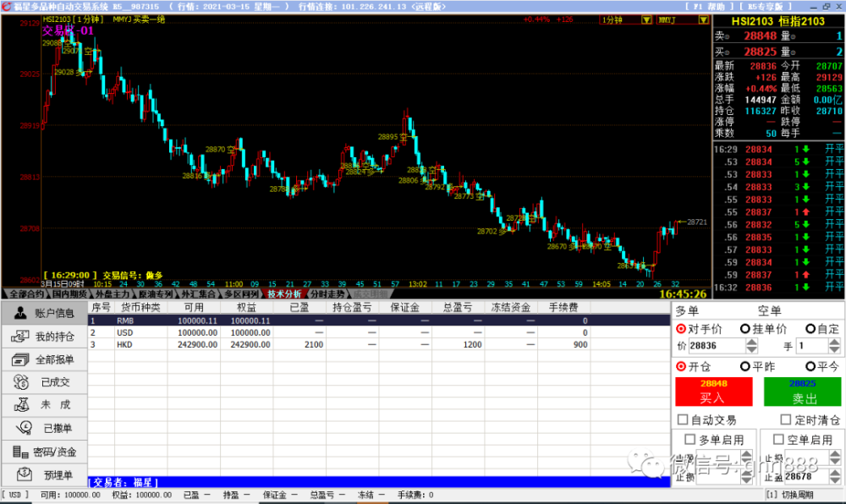Enable the 定时清仓 checkbox

[786, 419]
